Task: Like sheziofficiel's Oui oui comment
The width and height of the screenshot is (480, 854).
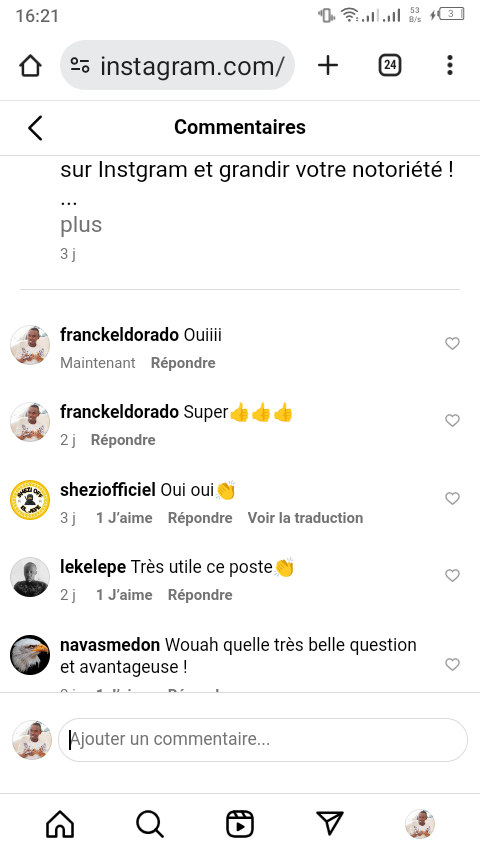Action: point(452,498)
